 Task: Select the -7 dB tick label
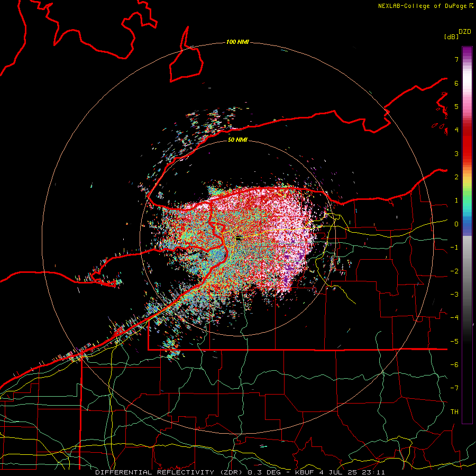(x=454, y=388)
